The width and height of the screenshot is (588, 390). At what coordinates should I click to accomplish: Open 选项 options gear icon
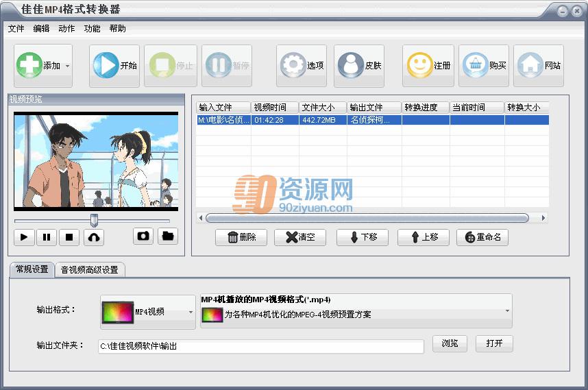293,65
